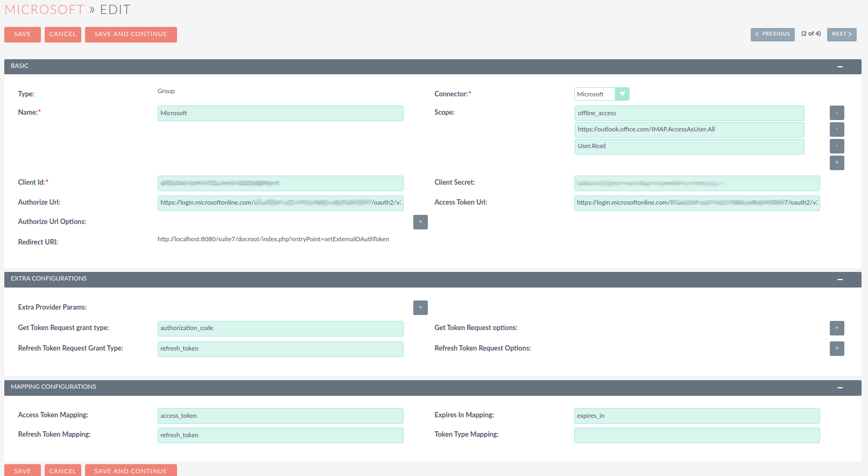Edit the Refresh Token Mapping field
The image size is (868, 476).
pos(280,435)
